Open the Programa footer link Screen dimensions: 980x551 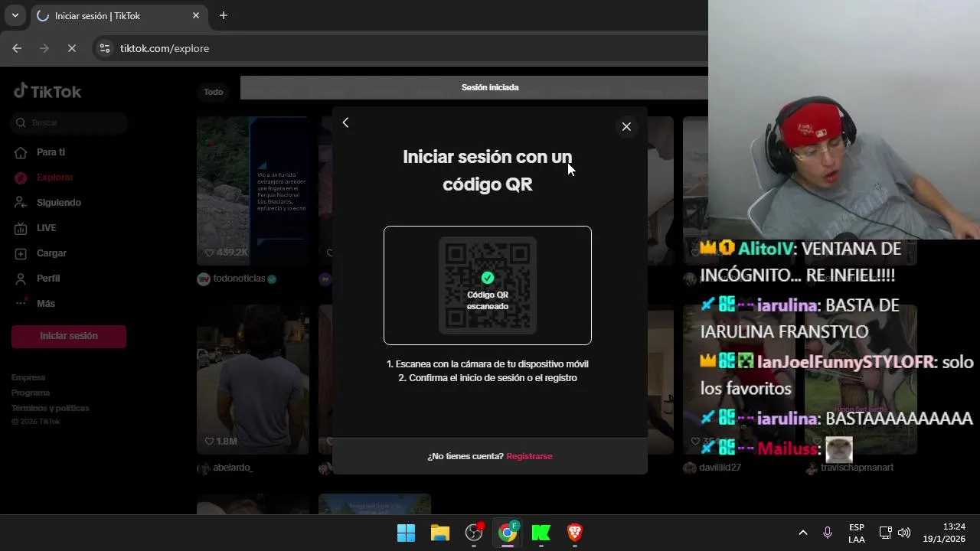(31, 393)
